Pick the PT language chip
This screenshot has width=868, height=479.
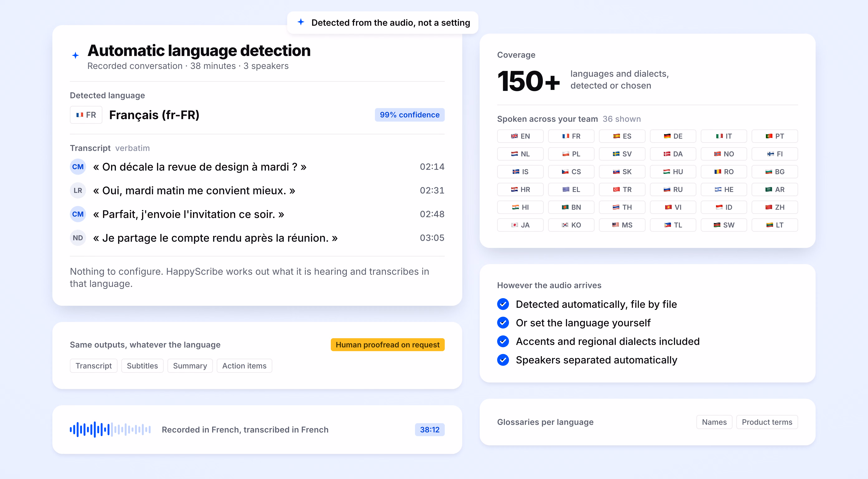[x=775, y=136]
